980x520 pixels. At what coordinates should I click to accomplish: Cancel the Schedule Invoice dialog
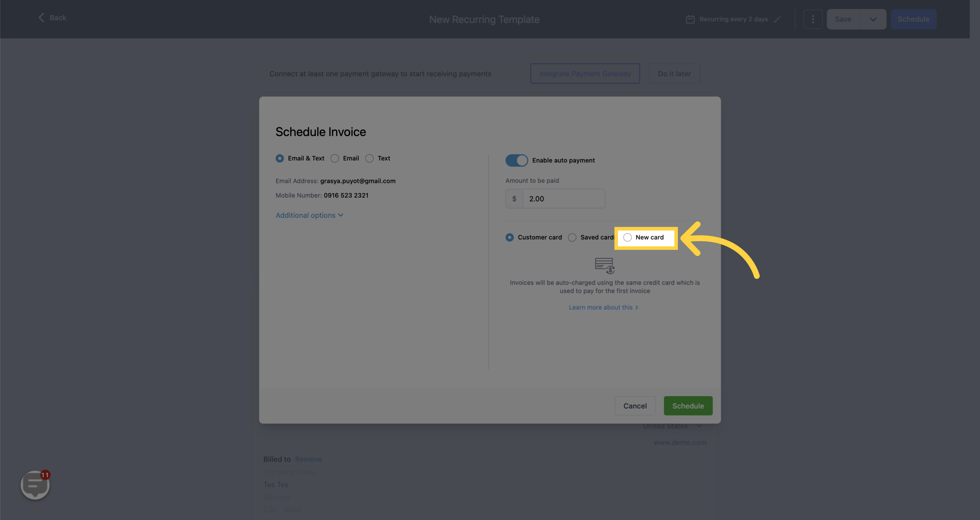(635, 406)
